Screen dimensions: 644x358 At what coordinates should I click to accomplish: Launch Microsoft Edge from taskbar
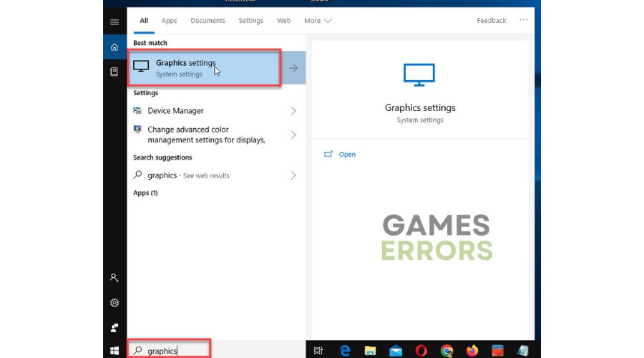(x=345, y=351)
